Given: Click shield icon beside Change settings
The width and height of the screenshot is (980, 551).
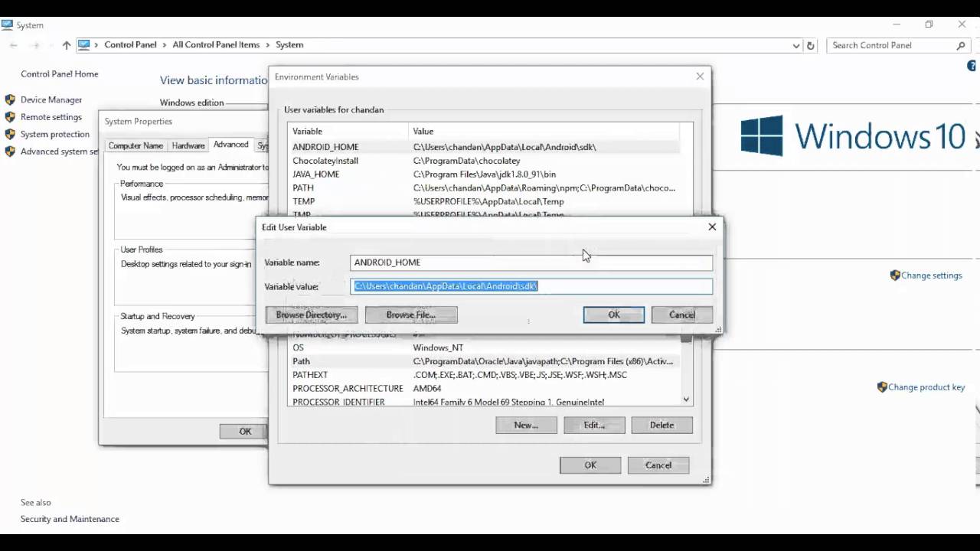Looking at the screenshot, I should [x=895, y=275].
